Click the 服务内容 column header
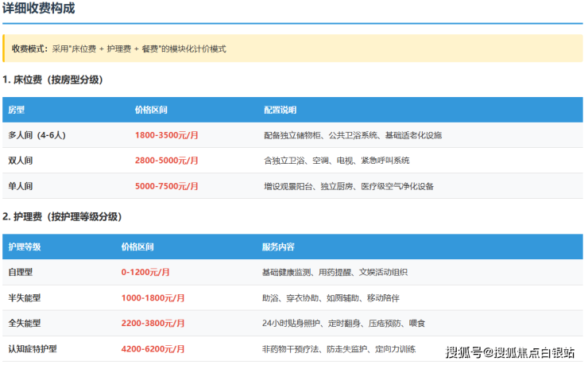The height and width of the screenshot is (365, 588). tap(278, 247)
